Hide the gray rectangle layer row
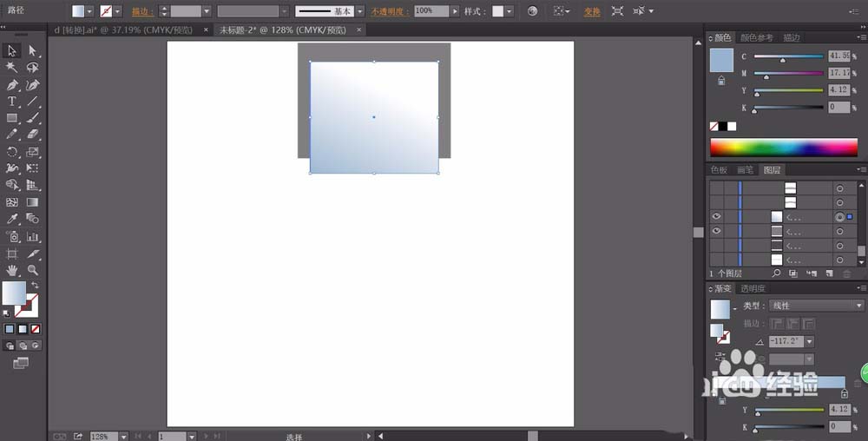Image resolution: width=868 pixels, height=441 pixels. pyautogui.click(x=716, y=231)
